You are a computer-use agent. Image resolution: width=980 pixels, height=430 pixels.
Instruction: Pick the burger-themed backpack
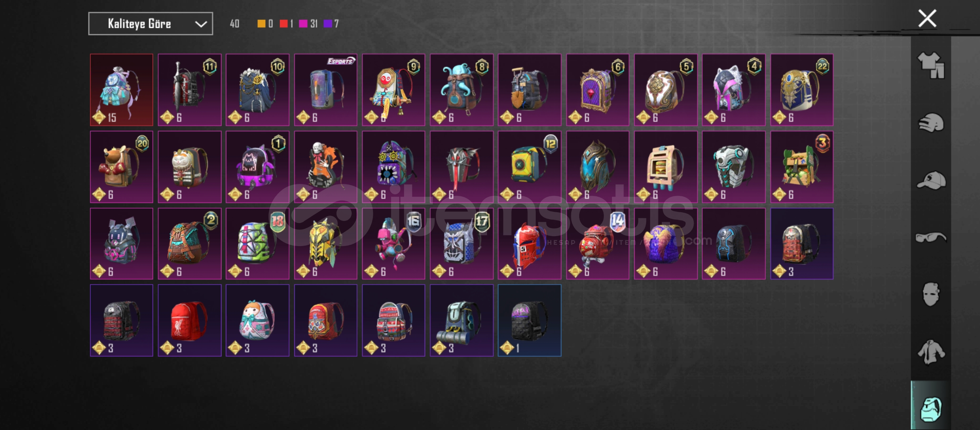[666, 167]
